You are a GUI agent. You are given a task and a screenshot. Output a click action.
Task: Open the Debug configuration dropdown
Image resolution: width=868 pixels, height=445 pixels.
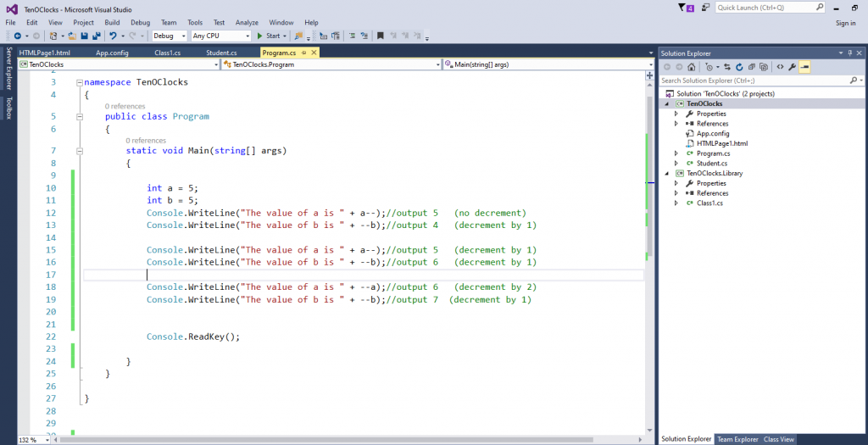[x=170, y=36]
